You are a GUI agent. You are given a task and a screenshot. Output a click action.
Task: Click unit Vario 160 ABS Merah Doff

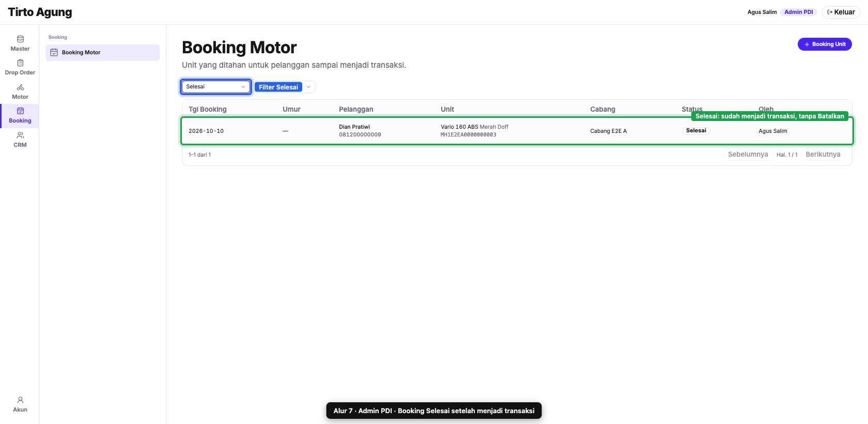click(474, 127)
